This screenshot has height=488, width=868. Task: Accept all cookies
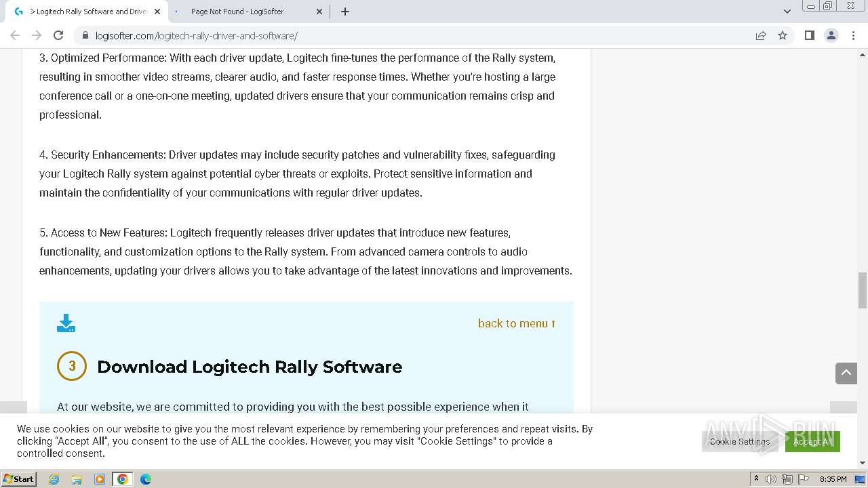[812, 441]
